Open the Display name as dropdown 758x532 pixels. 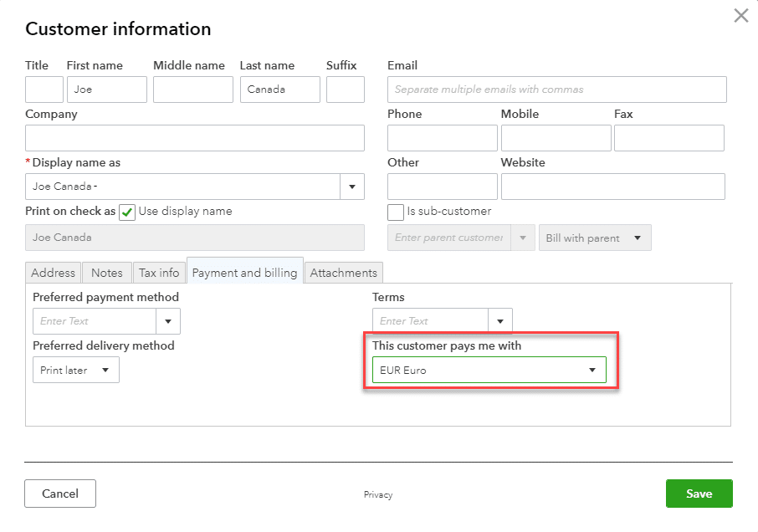point(352,186)
